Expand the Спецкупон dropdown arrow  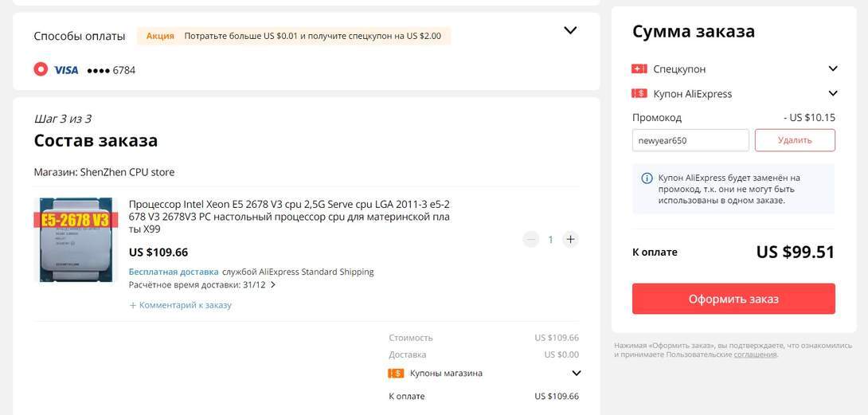(833, 69)
